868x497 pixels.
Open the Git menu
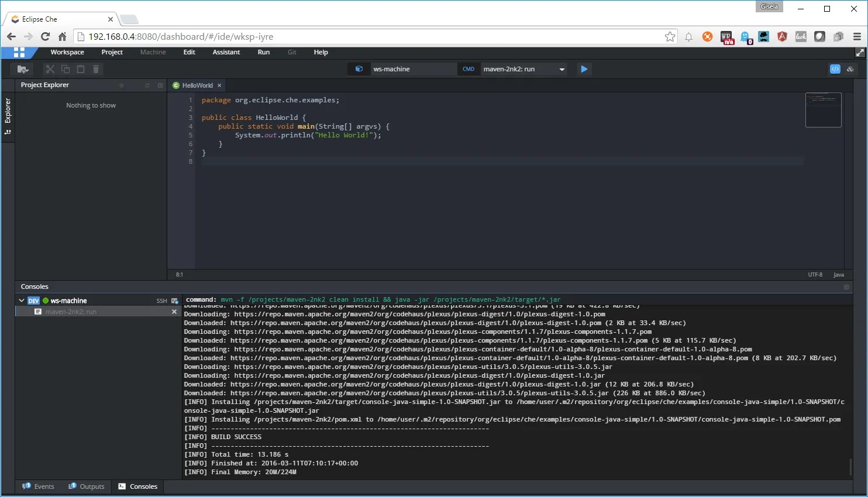292,52
